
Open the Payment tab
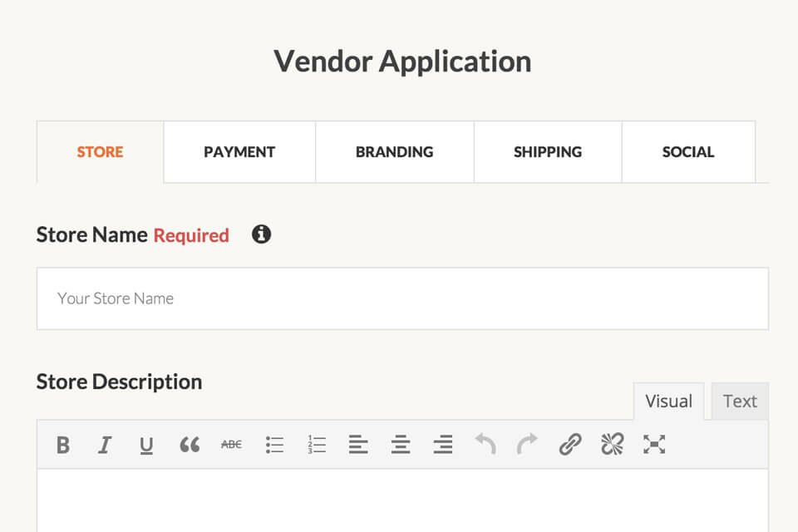[x=239, y=152]
